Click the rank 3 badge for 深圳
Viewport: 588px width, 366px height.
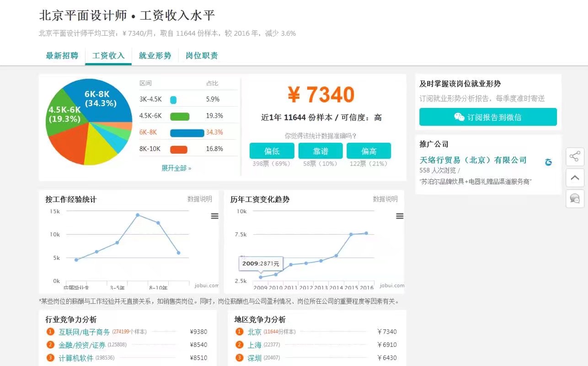coord(239,358)
